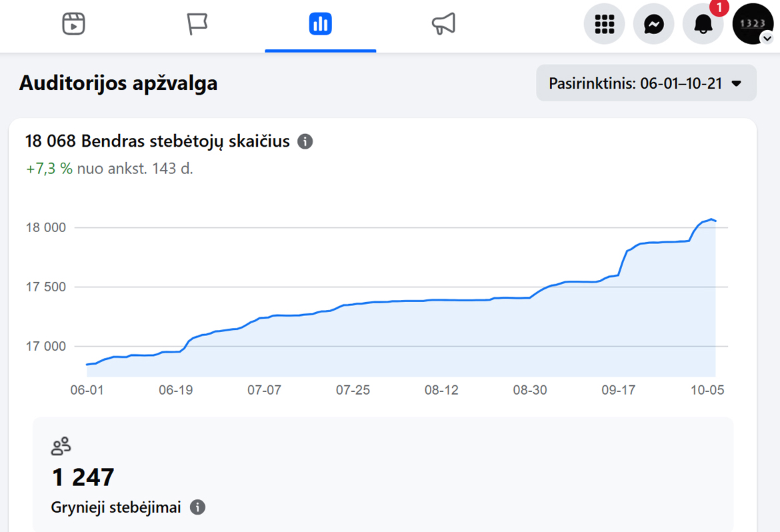Show info about Grynieji stebėjimai
The image size is (780, 532).
point(197,507)
